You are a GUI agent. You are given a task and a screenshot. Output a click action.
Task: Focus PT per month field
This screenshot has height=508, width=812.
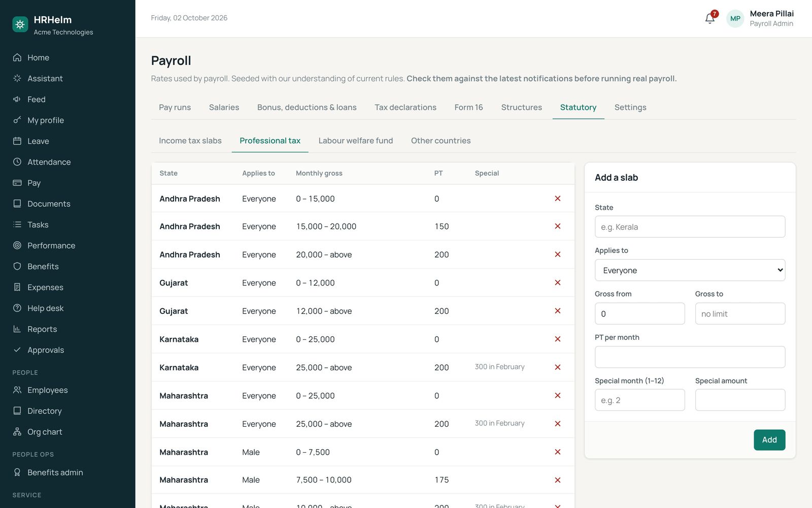(690, 357)
